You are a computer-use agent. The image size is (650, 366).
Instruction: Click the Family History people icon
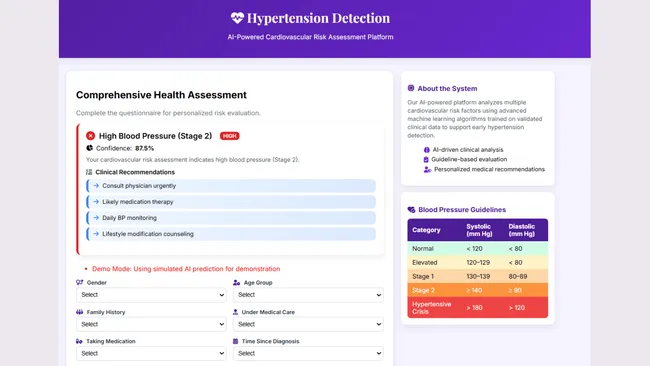point(80,312)
